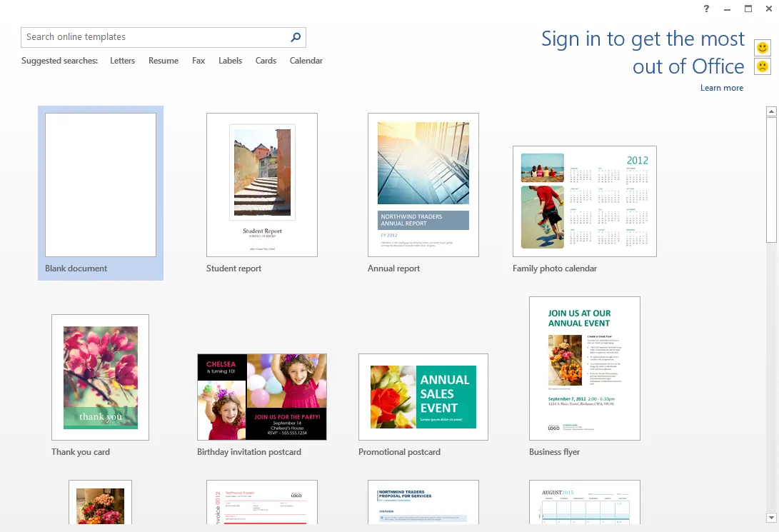Click Sign in to get the most out of Office
The width and height of the screenshot is (779, 532).
click(x=643, y=52)
